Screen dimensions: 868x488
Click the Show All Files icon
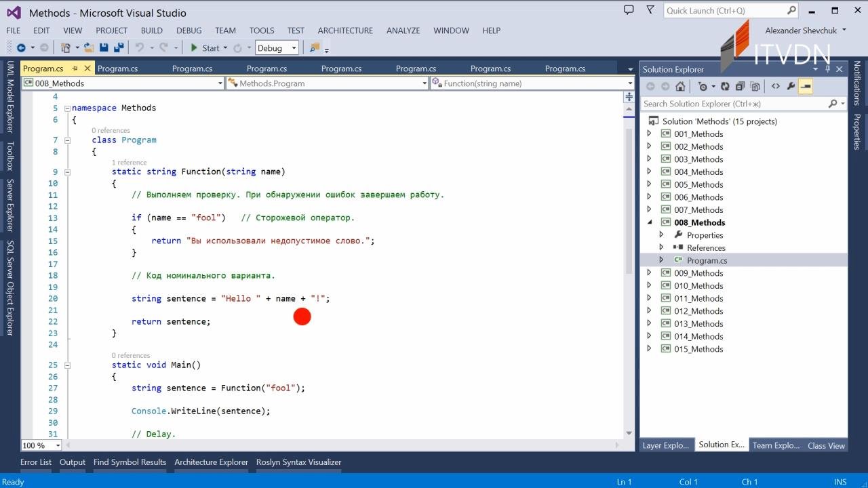pos(755,86)
